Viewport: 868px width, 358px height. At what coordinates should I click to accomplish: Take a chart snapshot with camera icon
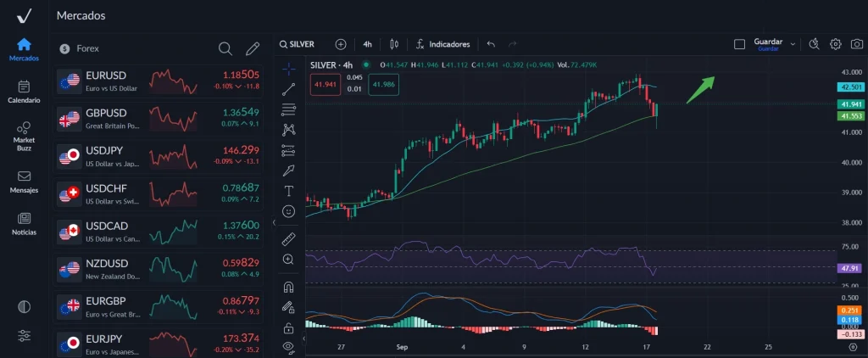(x=856, y=44)
